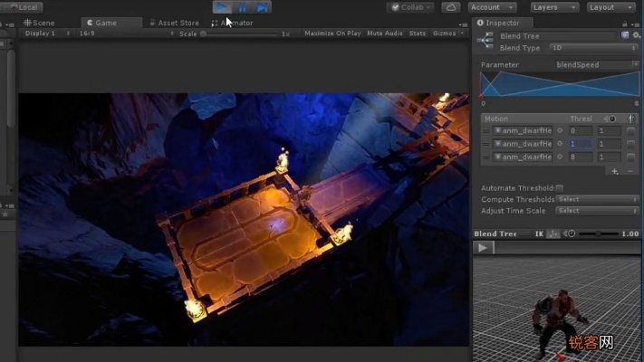Toggle Mute Audio in Game view
Viewport: 644px width, 362px height.
click(x=385, y=33)
